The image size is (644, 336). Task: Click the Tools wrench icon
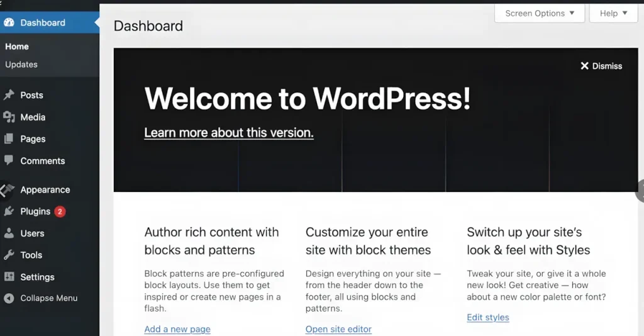click(x=9, y=255)
